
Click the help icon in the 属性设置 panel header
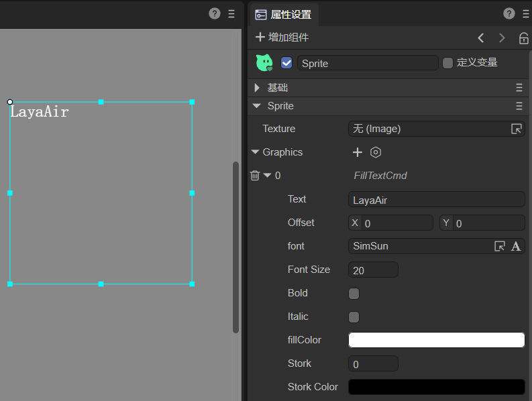coord(509,13)
